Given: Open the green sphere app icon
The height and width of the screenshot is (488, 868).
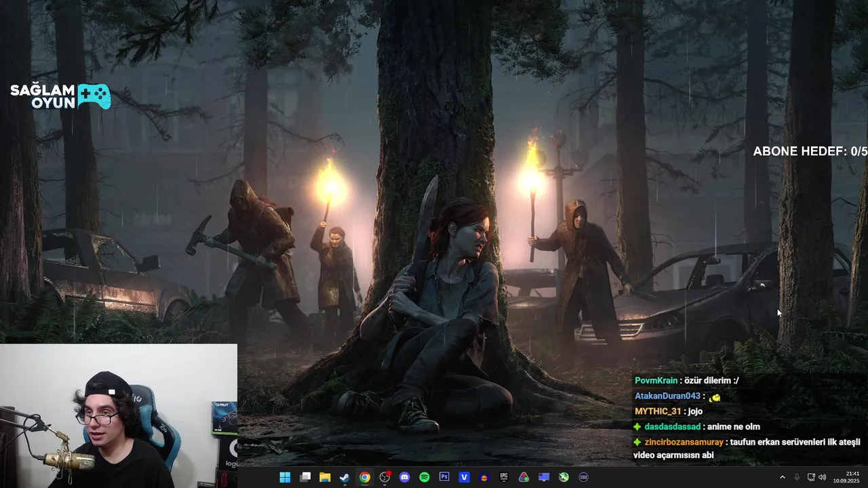Looking at the screenshot, I should click(564, 477).
